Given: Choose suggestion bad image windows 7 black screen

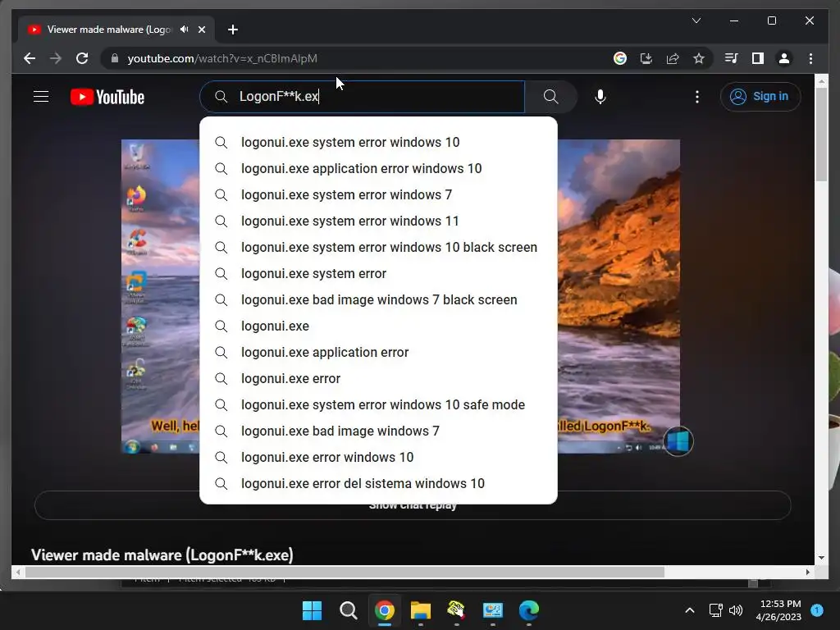Looking at the screenshot, I should (x=378, y=299).
